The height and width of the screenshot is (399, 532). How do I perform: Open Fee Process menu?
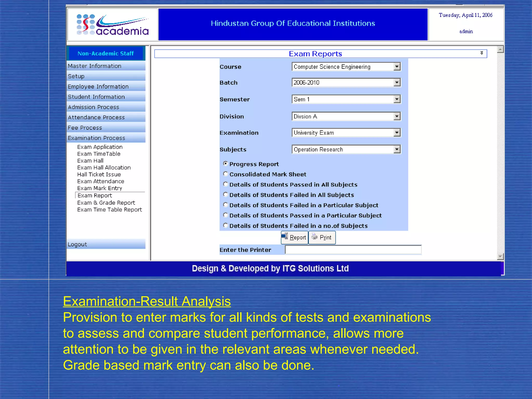pos(106,128)
